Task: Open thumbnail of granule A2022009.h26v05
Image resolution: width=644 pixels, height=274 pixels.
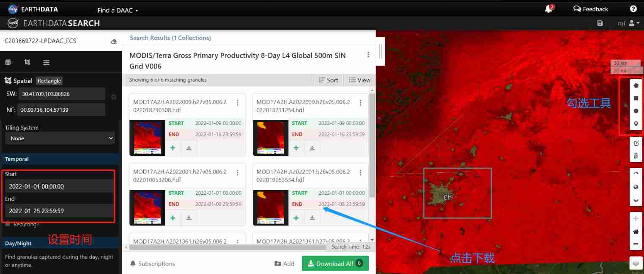Action: [x=271, y=138]
